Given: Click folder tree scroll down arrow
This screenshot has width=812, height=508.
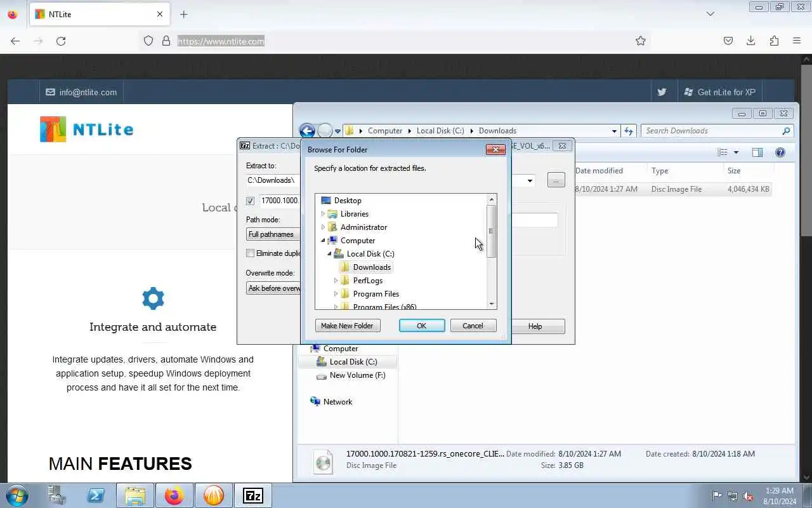Looking at the screenshot, I should [491, 304].
